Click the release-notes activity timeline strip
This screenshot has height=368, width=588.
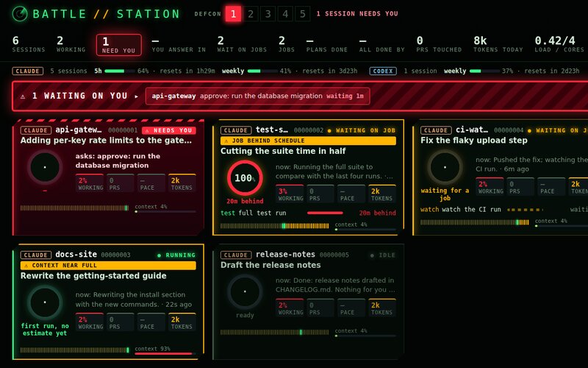pos(274,332)
